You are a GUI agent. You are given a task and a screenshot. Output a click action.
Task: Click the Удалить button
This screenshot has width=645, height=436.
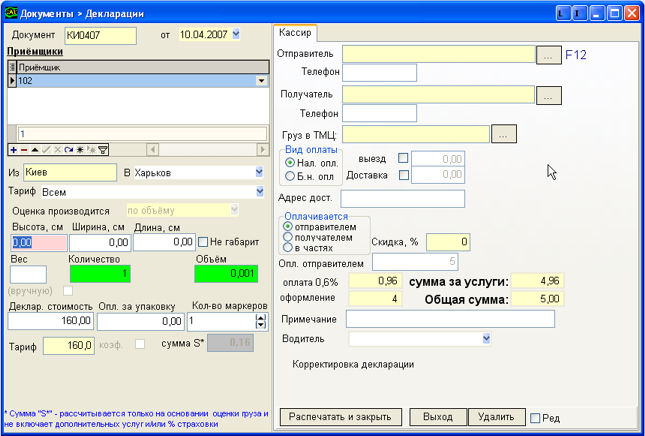pos(497,417)
